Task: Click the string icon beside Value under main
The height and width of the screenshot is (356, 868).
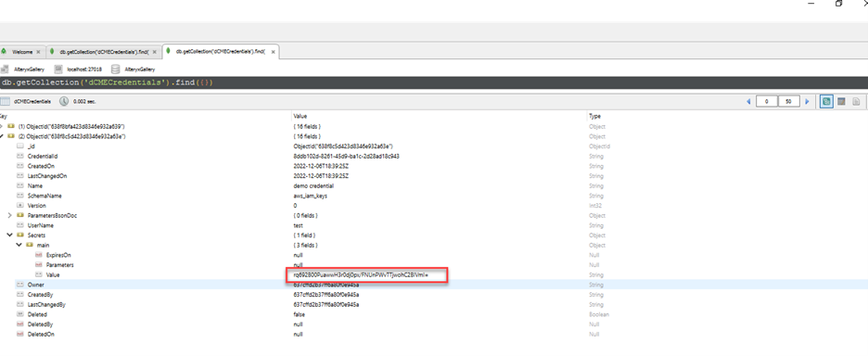Action: (x=39, y=274)
